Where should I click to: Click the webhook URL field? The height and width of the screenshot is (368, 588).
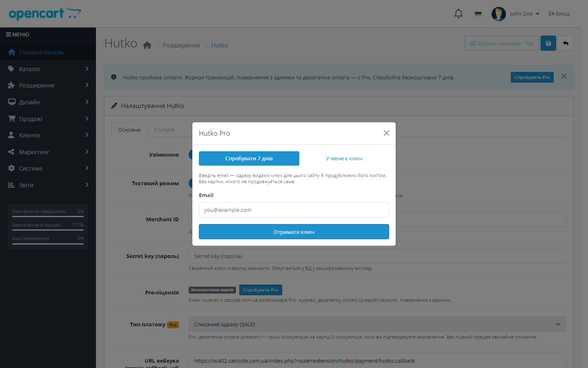(378, 361)
